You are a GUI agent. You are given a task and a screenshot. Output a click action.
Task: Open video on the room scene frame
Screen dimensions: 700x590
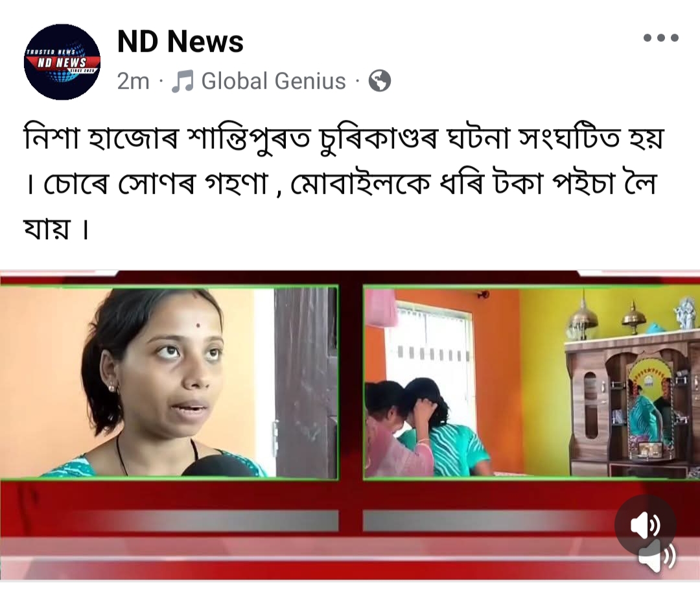[x=531, y=383]
